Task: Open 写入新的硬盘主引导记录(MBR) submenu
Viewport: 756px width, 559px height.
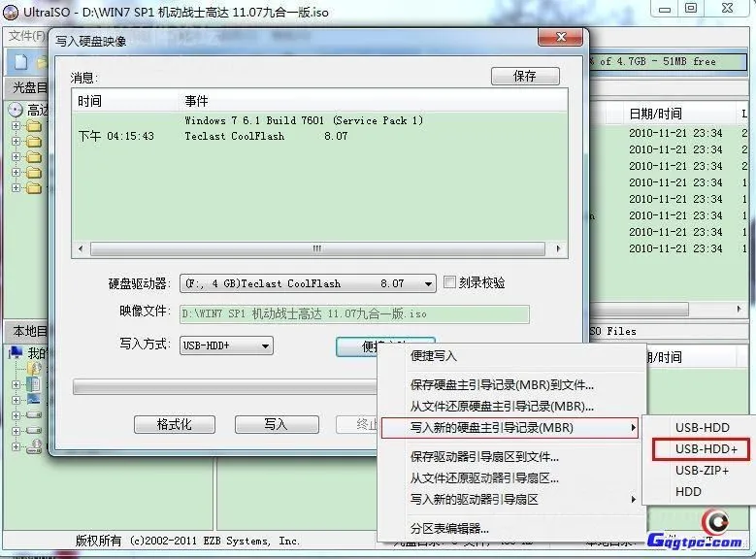Action: pyautogui.click(x=510, y=428)
